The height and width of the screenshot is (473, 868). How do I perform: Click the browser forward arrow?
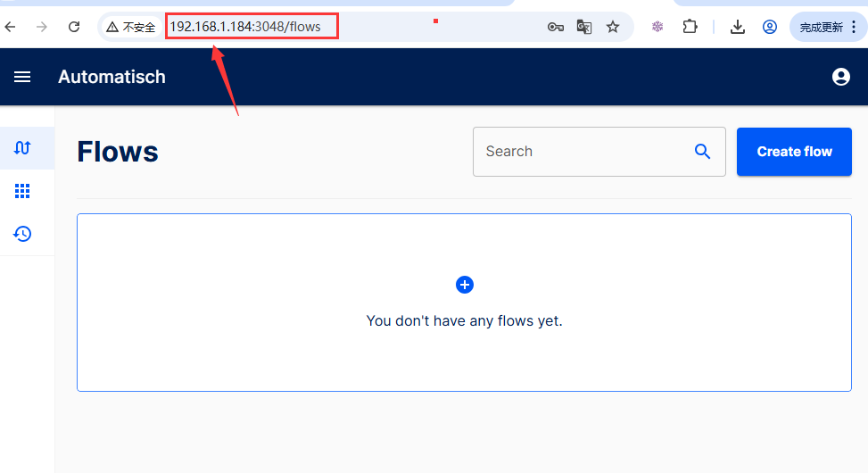click(42, 27)
